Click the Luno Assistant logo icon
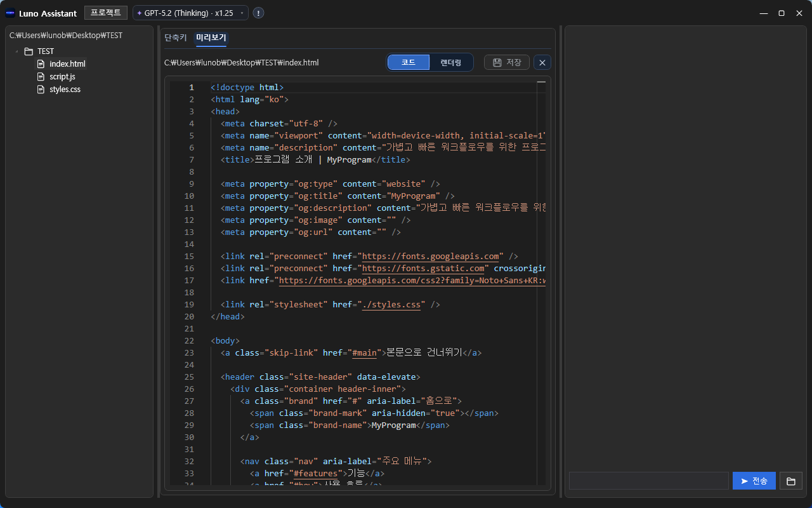The height and width of the screenshot is (508, 812). coord(10,13)
